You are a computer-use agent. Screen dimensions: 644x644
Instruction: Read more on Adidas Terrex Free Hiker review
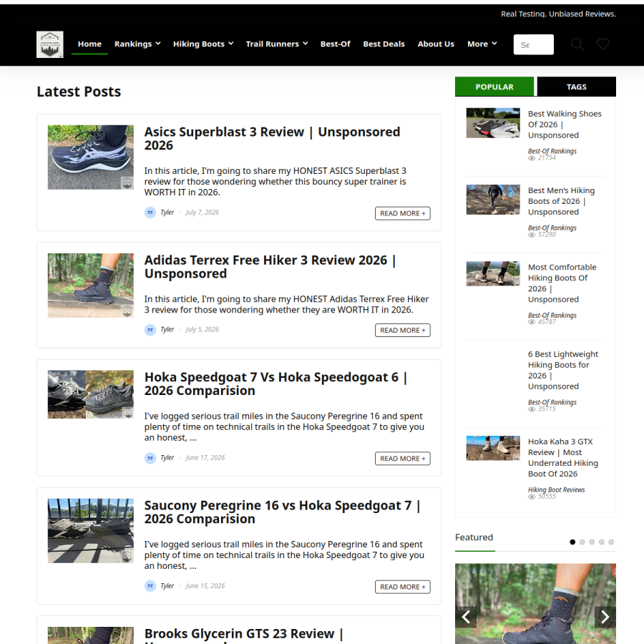coord(402,330)
